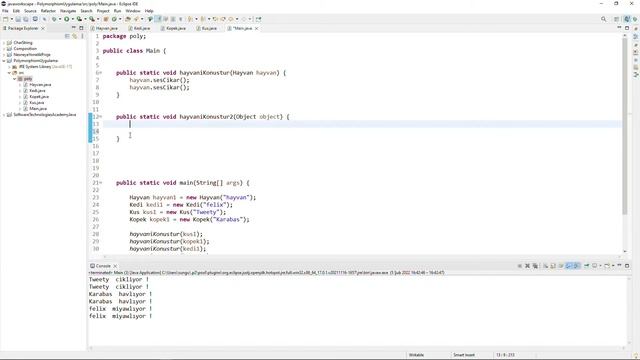The image size is (640, 360).
Task: Select SoftwareTechnologiesAcademy.java project
Action: (x=44, y=115)
